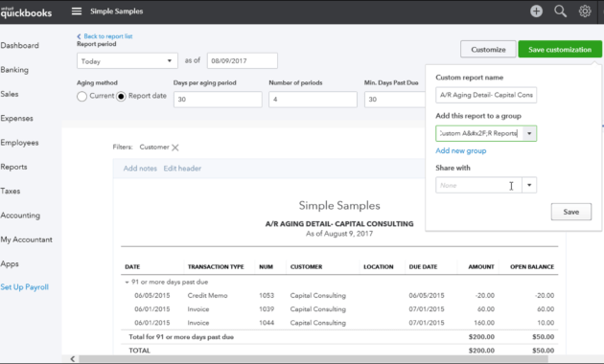Open the hamburger navigation menu
This screenshot has width=604, height=364.
[77, 11]
